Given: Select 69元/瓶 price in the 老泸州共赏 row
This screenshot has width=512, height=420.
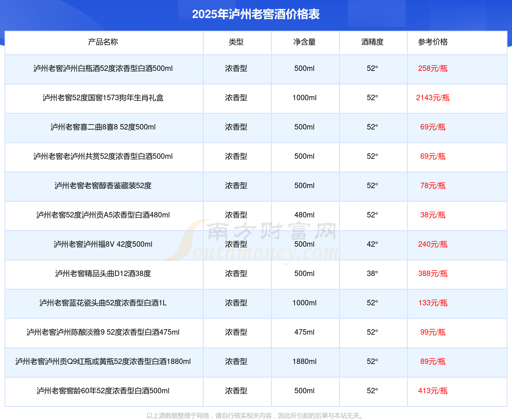Looking at the screenshot, I should pyautogui.click(x=433, y=157).
